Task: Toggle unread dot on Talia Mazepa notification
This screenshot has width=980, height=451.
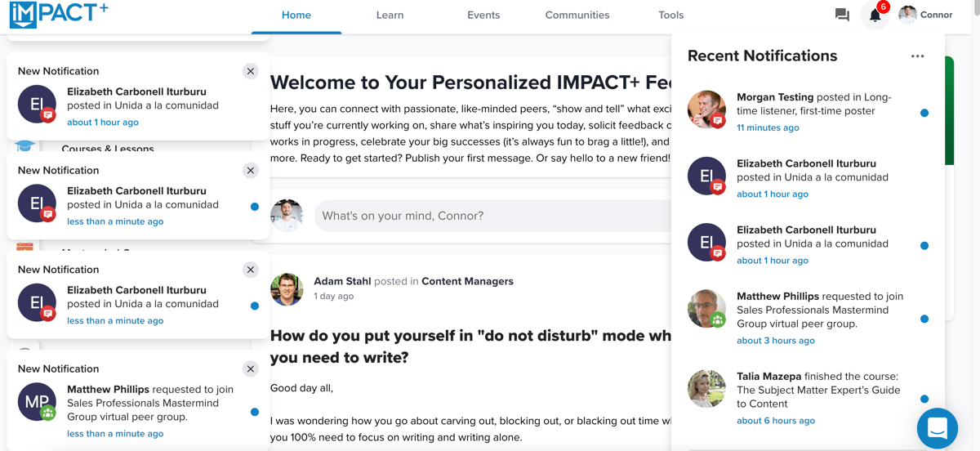Action: 924,400
